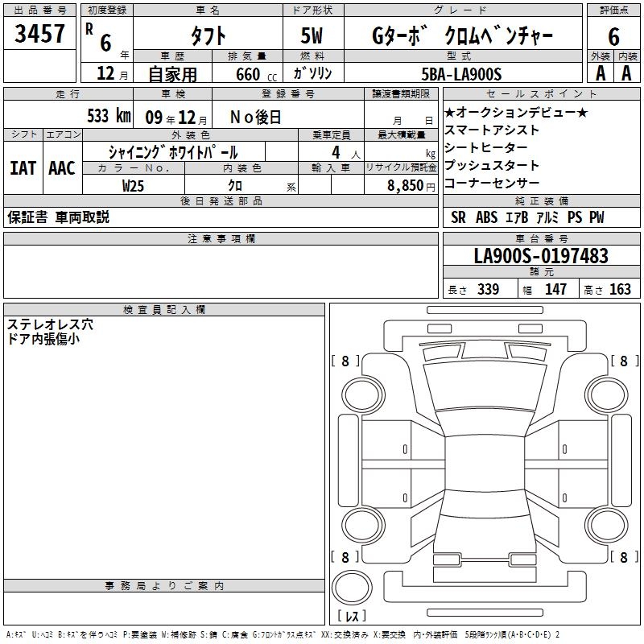This screenshot has width=644, height=644.
Task: Click front-left tire circle in diagram
Action: pyautogui.click(x=363, y=394)
